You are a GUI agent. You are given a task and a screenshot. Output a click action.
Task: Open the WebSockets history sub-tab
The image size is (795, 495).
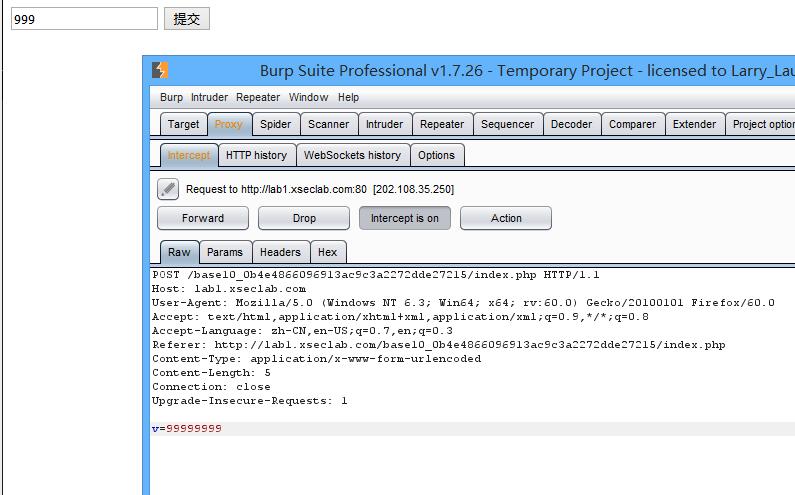click(x=352, y=155)
